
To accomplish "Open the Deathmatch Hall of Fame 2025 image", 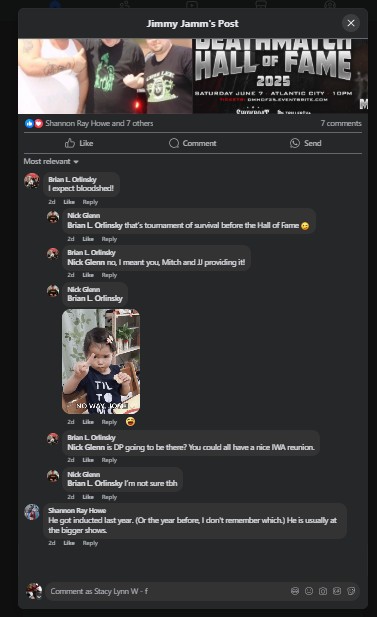I will coord(280,76).
